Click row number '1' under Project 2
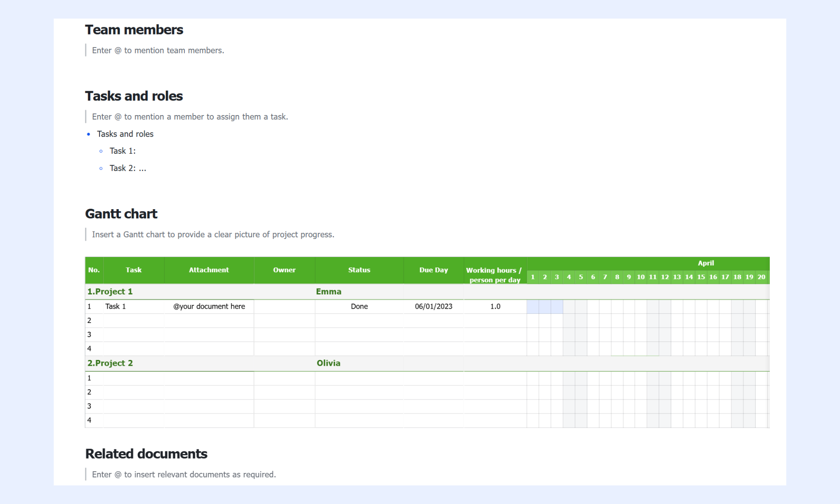 [x=89, y=378]
